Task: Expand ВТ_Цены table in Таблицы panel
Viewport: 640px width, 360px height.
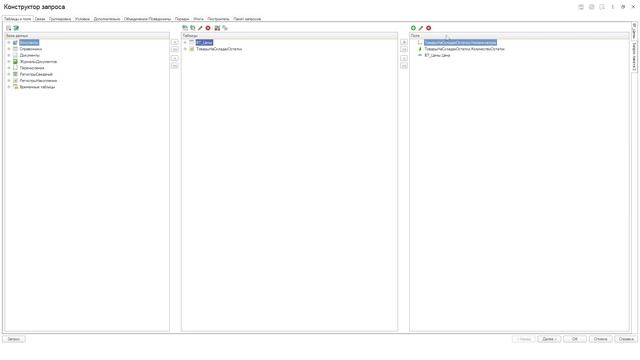Action: 185,42
